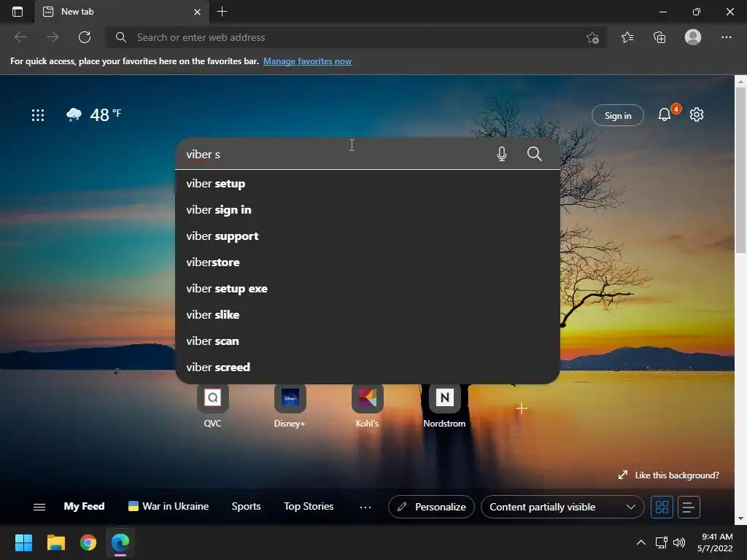
Task: Close the New tab tab
Action: point(197,12)
